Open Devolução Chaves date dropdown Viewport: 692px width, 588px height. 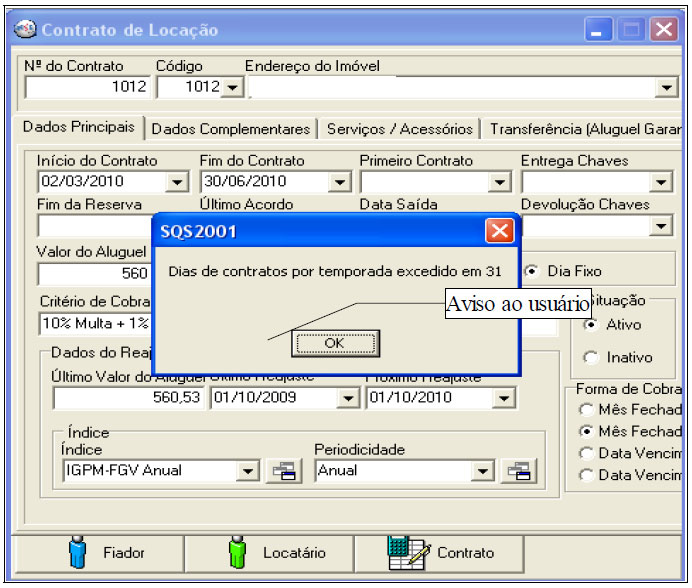pyautogui.click(x=661, y=226)
